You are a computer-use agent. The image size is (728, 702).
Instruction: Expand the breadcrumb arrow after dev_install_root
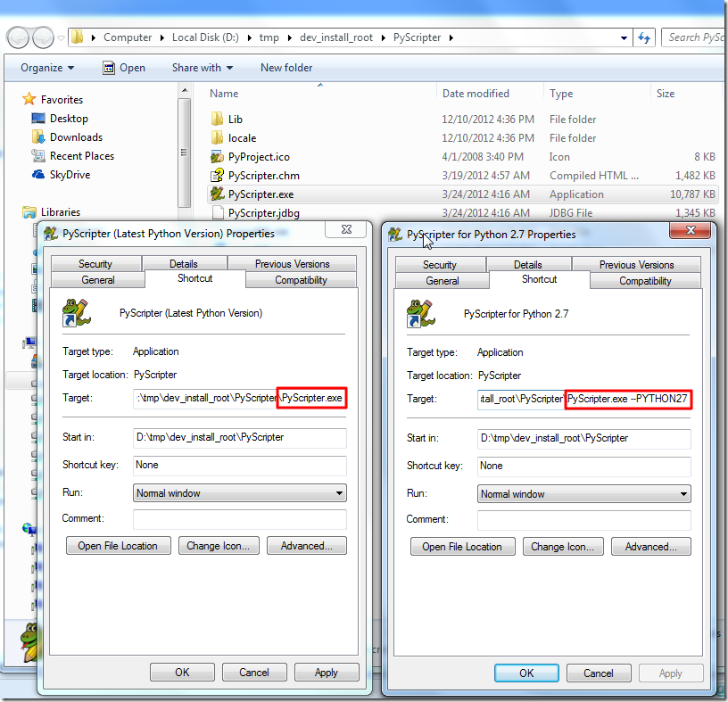coord(383,37)
